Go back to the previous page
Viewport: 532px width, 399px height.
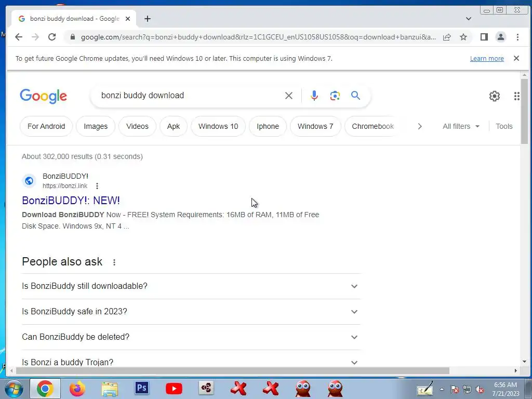[19, 37]
